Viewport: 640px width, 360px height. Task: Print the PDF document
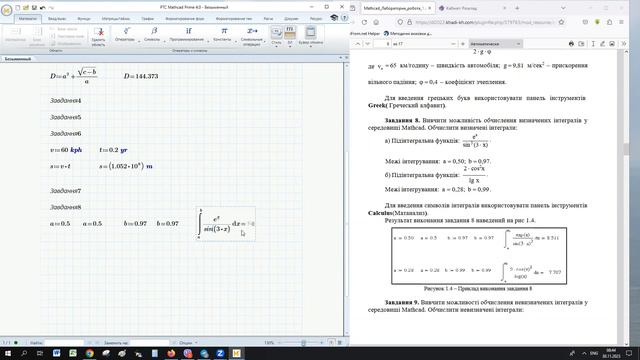[x=571, y=44]
